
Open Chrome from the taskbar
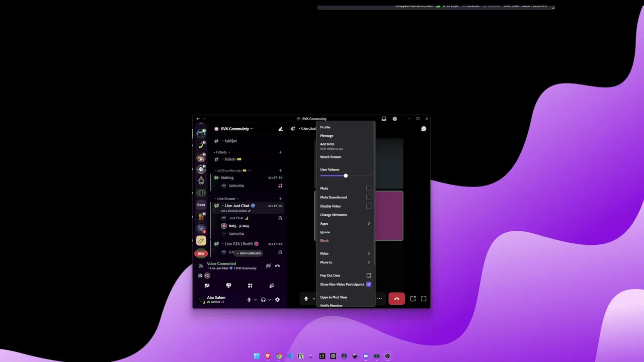pos(279,356)
